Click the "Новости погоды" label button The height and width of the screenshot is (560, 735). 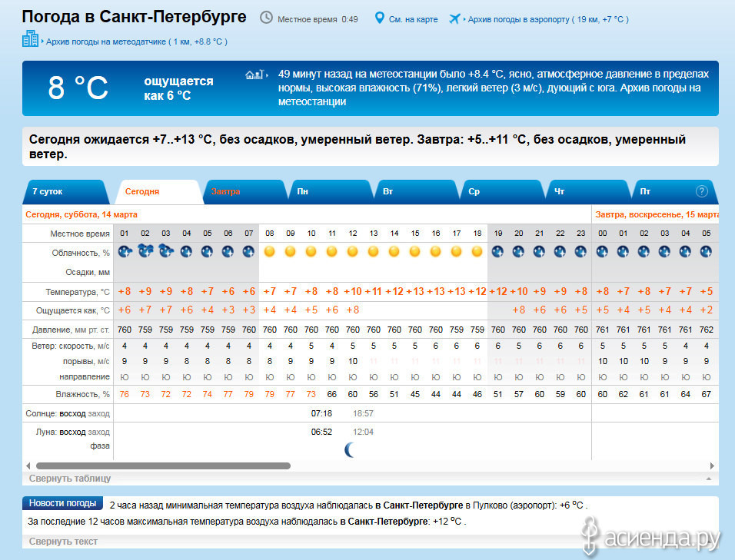62,503
